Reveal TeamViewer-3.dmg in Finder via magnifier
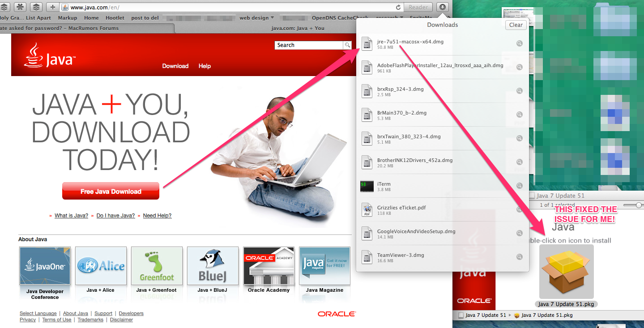This screenshot has height=328, width=644. coord(520,257)
